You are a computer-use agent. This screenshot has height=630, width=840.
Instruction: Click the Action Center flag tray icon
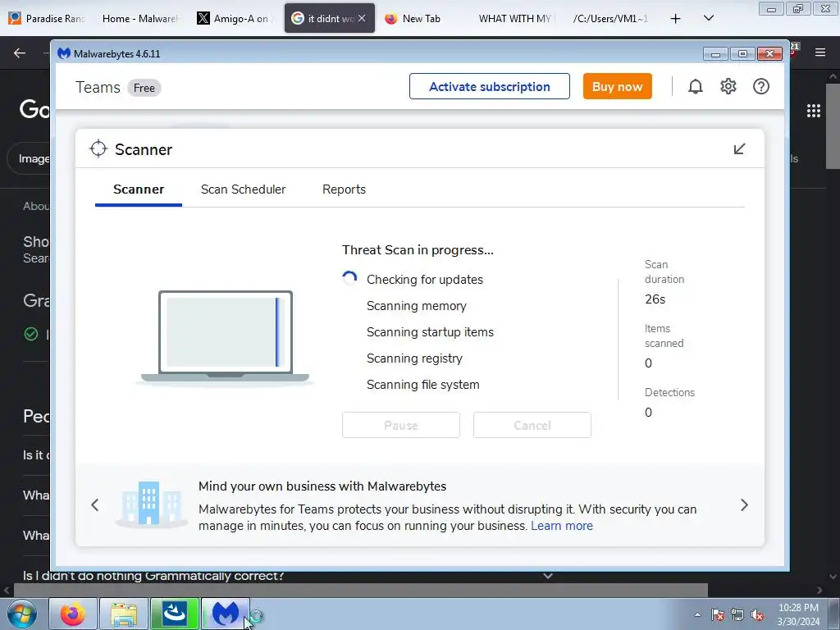[x=718, y=615]
